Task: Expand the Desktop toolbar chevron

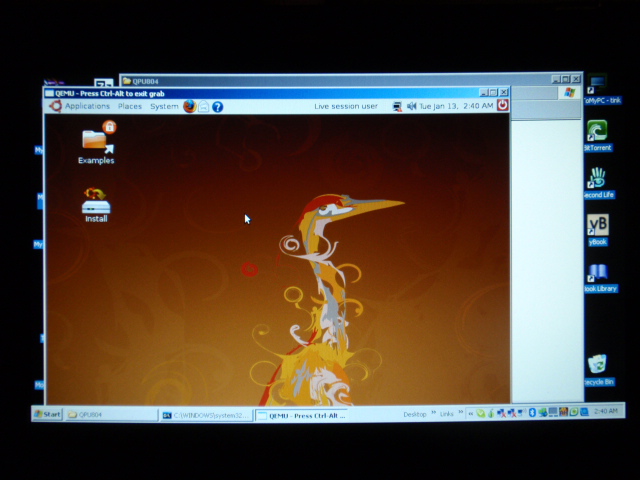Action: click(433, 412)
